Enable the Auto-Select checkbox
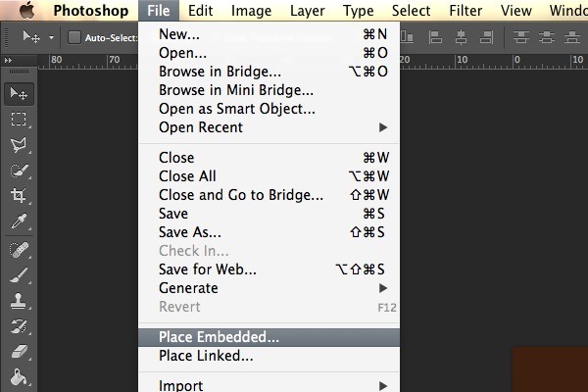 (74, 37)
